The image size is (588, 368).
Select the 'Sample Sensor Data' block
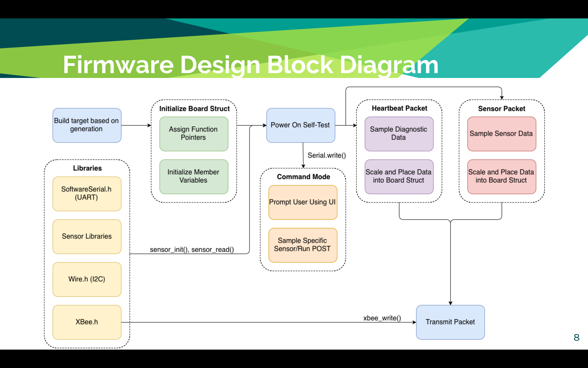pyautogui.click(x=501, y=134)
